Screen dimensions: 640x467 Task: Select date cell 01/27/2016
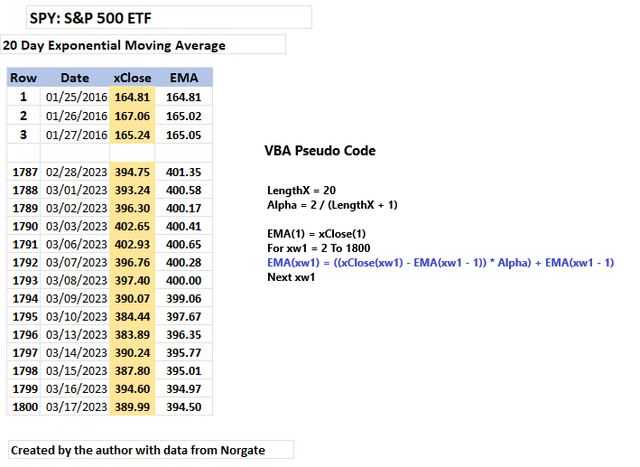click(x=75, y=135)
